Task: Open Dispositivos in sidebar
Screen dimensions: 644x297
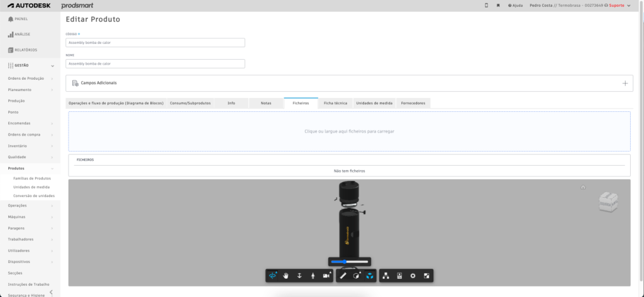Action: pyautogui.click(x=19, y=262)
